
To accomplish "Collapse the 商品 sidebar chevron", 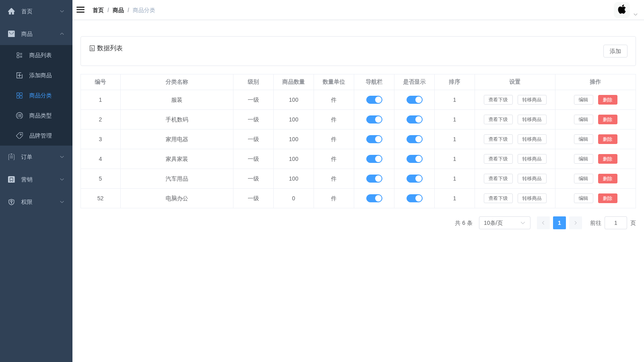I will tap(62, 34).
